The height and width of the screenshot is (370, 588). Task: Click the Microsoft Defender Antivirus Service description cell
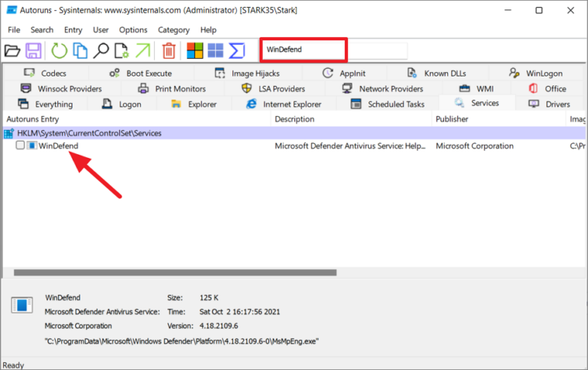350,146
